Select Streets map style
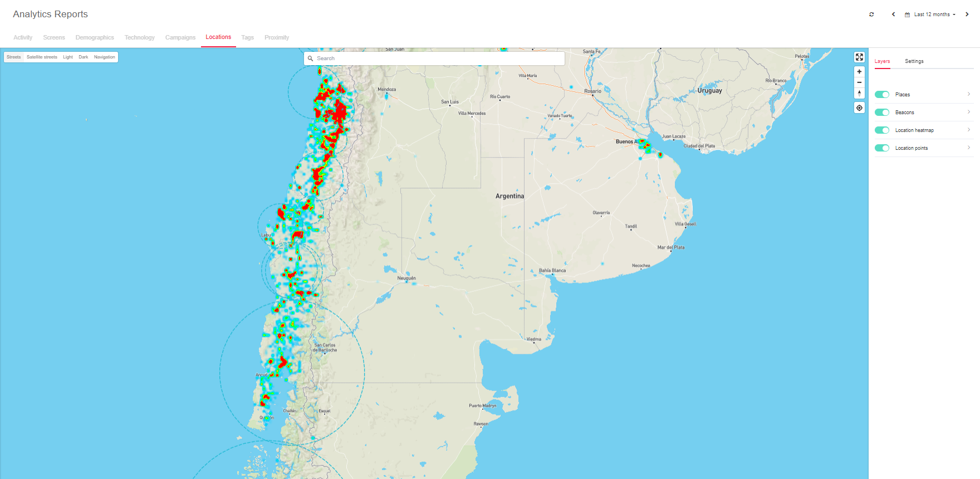 [14, 57]
